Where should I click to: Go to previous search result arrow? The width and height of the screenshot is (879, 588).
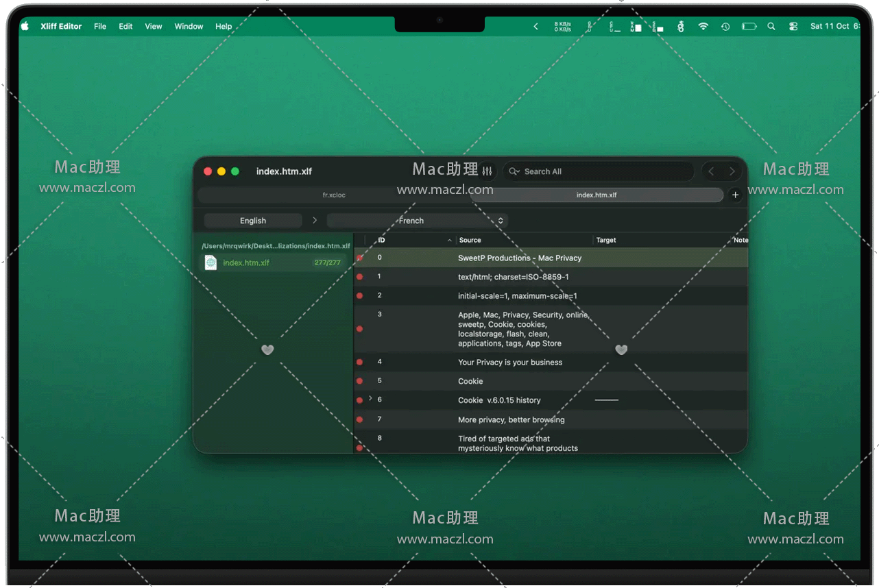click(x=711, y=171)
